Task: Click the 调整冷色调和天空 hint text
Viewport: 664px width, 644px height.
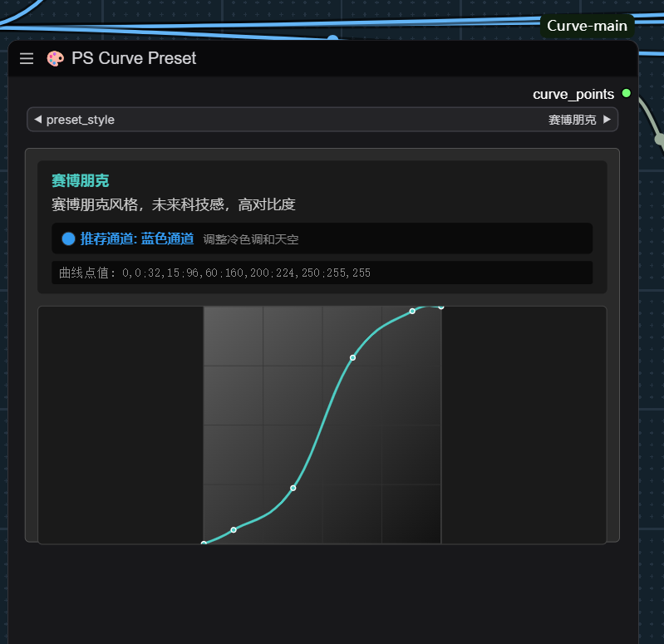Action: point(251,239)
